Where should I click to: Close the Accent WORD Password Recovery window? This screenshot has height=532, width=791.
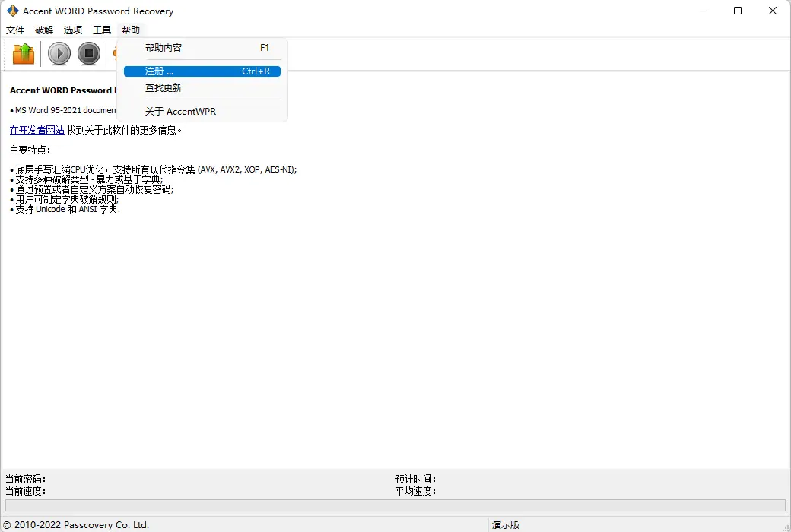pyautogui.click(x=772, y=11)
